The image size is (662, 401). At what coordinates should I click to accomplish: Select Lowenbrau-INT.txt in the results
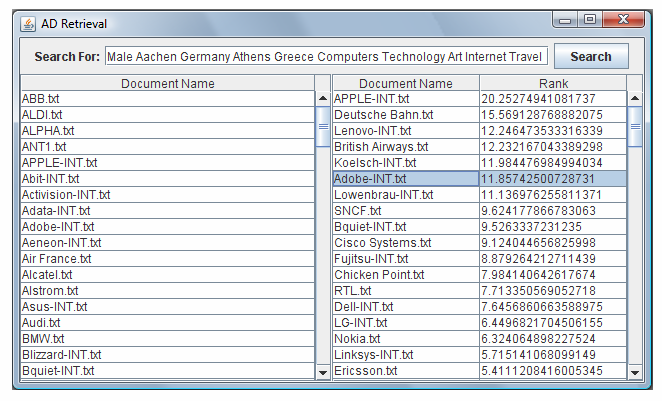pyautogui.click(x=406, y=195)
